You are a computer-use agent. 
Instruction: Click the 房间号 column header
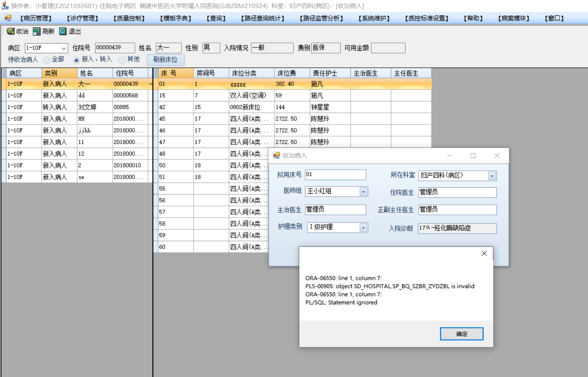coord(211,73)
